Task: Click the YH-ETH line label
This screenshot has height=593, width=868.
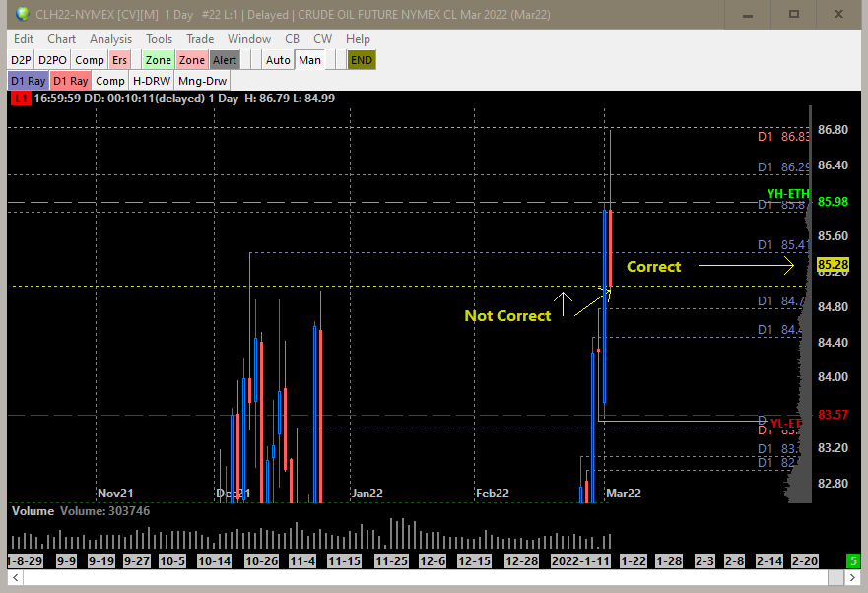Action: click(x=788, y=193)
